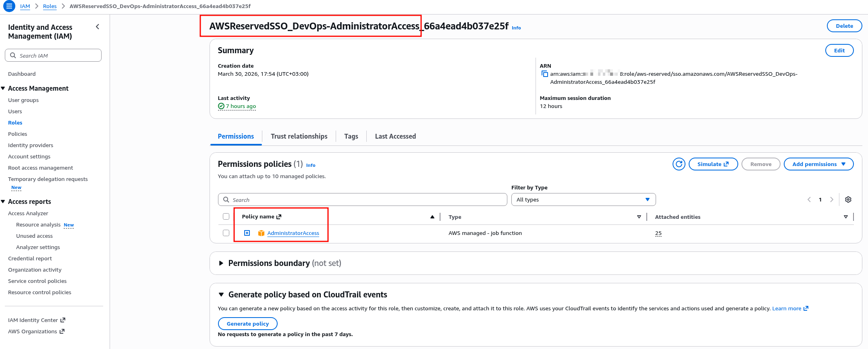Switch to the Trust relationships tab

coord(299,137)
